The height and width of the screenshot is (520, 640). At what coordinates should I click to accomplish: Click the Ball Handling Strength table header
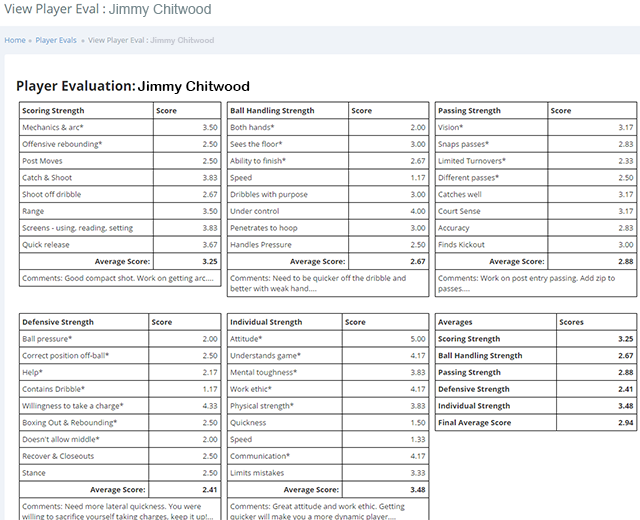[x=272, y=111]
